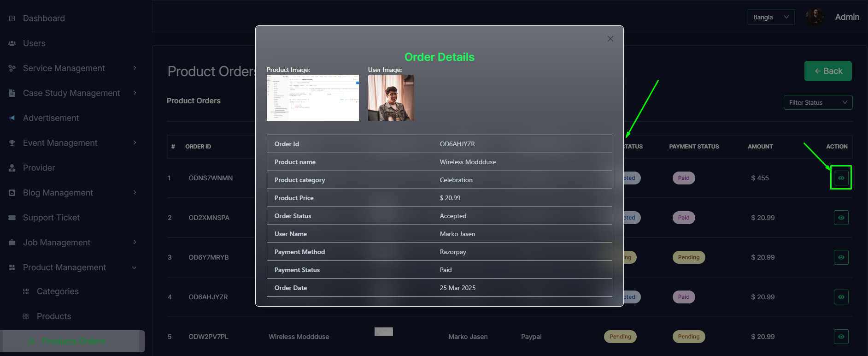Open the Filter Status dropdown
The image size is (868, 356).
[x=818, y=102]
